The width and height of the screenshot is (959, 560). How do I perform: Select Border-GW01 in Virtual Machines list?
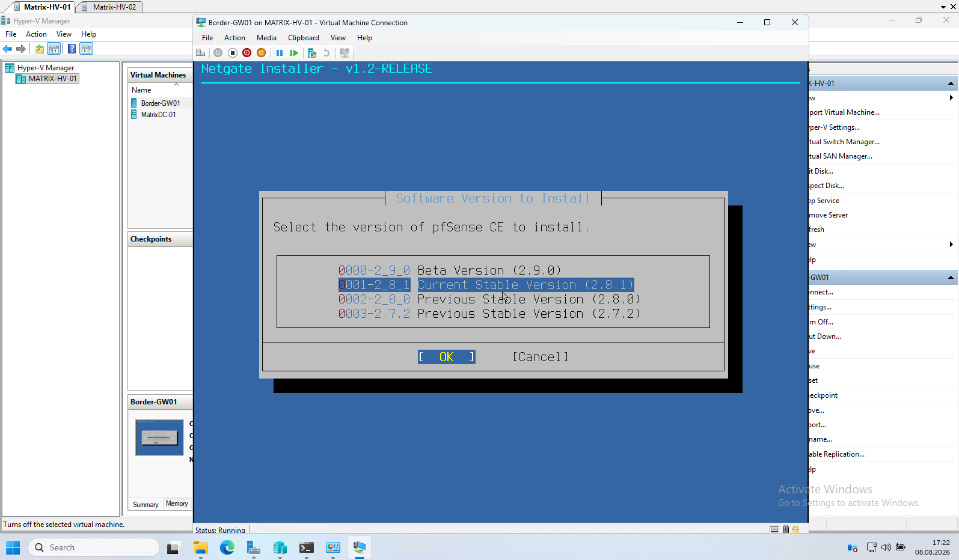161,103
